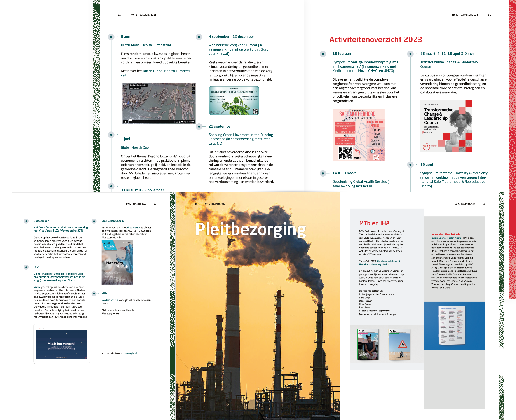Click the QR code on the Biodiversiteit webinar banner

256,111
